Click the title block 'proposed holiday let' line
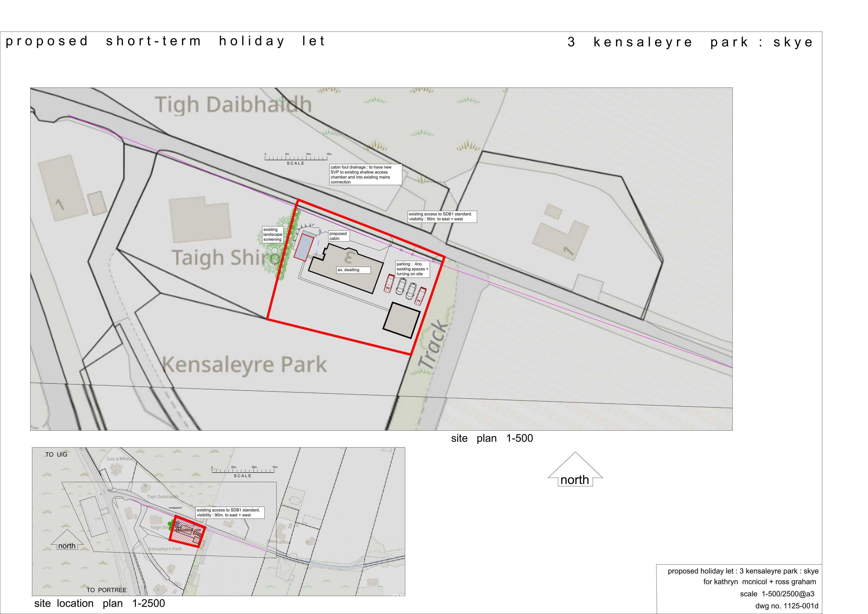This screenshot has width=868, height=614. pos(743,571)
